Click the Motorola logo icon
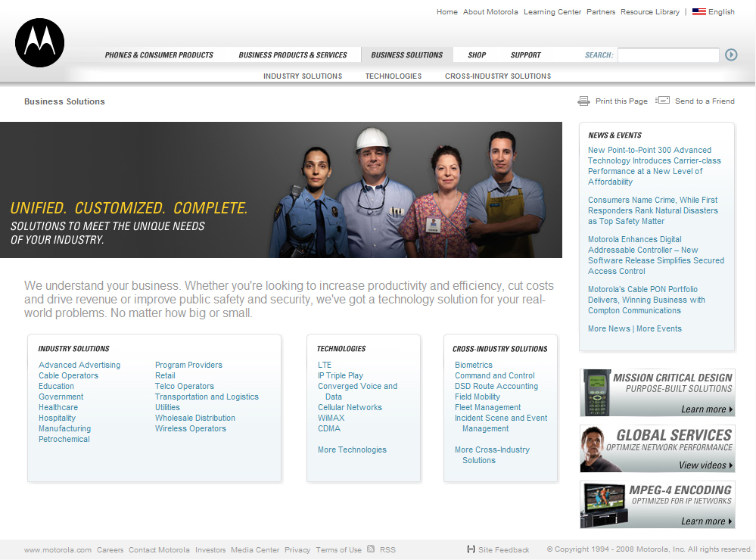This screenshot has width=756, height=560. 40,42
